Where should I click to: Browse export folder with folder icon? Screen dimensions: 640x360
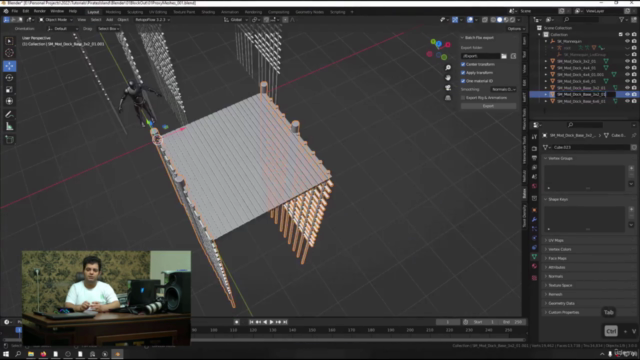(x=504, y=56)
